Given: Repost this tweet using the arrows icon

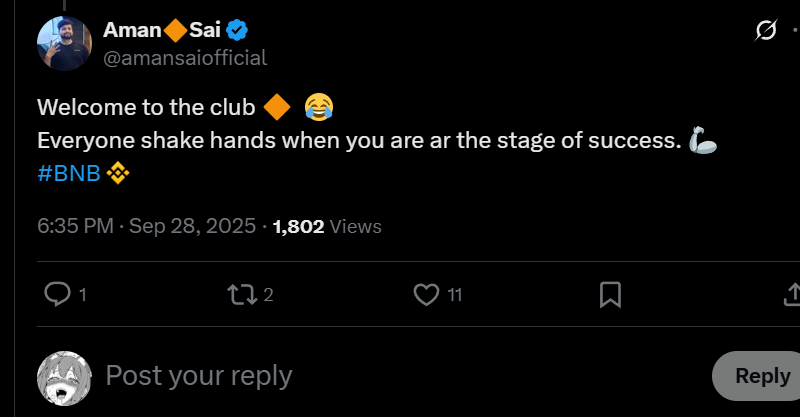Looking at the screenshot, I should point(241,295).
